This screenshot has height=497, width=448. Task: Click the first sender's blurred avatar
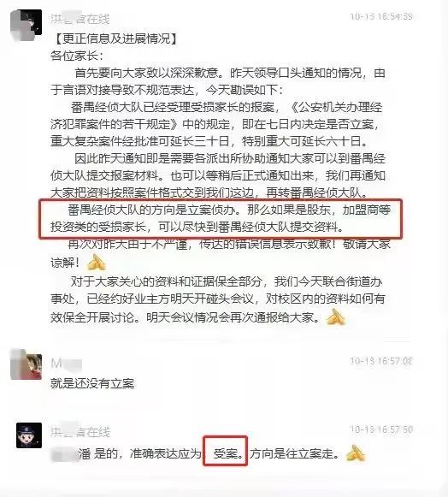(x=26, y=25)
